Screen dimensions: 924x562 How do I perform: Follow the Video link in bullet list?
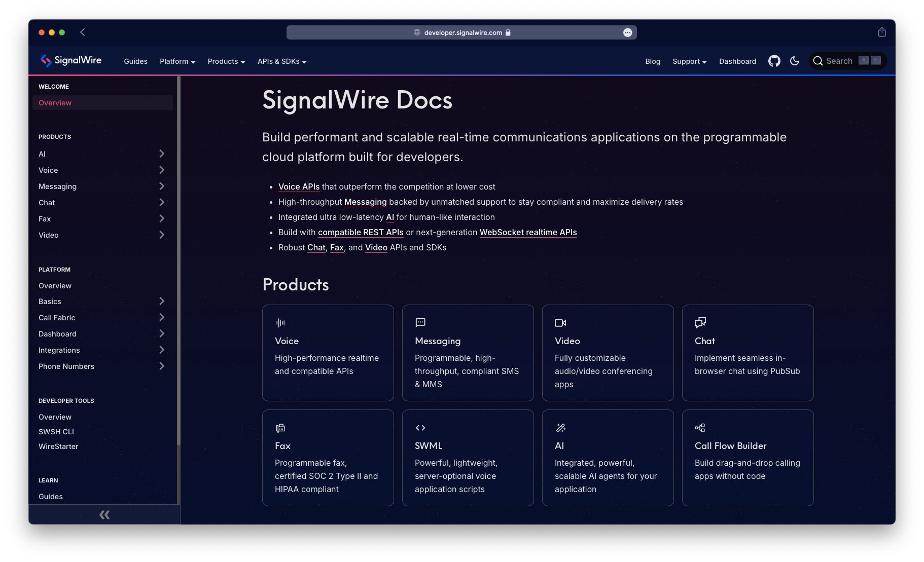pyautogui.click(x=376, y=247)
